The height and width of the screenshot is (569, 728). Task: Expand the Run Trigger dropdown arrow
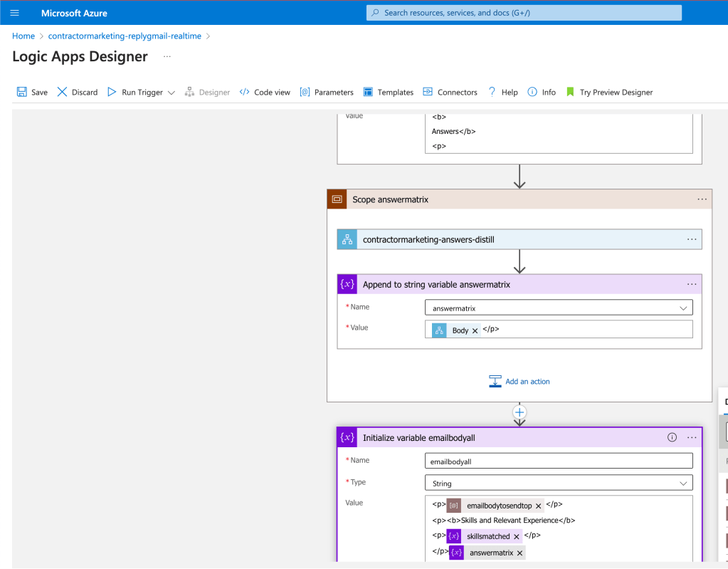coord(172,93)
